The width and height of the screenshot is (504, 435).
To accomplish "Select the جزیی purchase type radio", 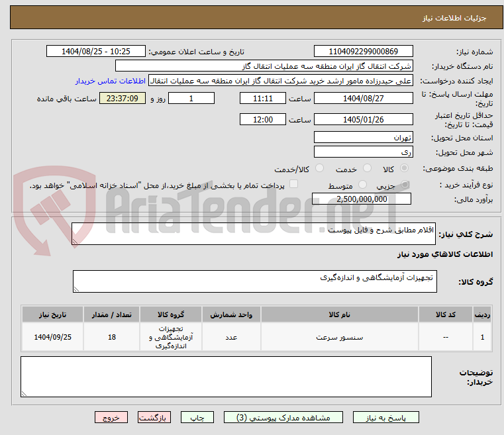I will pos(405,185).
